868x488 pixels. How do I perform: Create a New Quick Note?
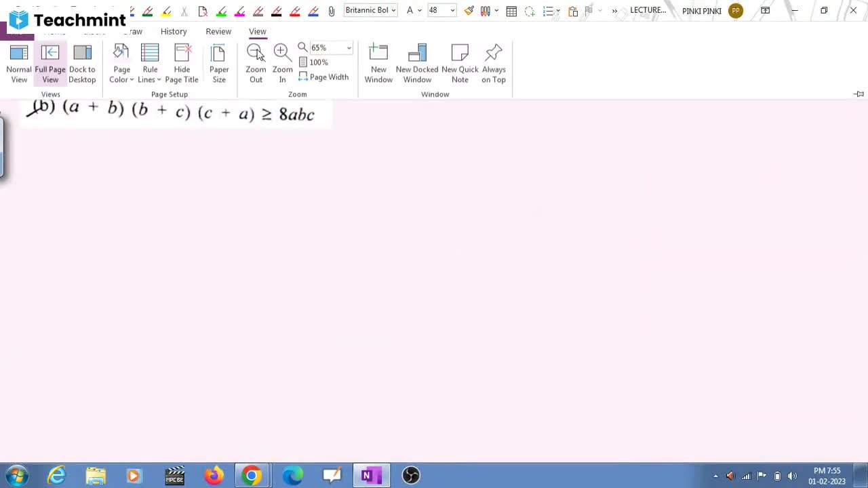(460, 64)
